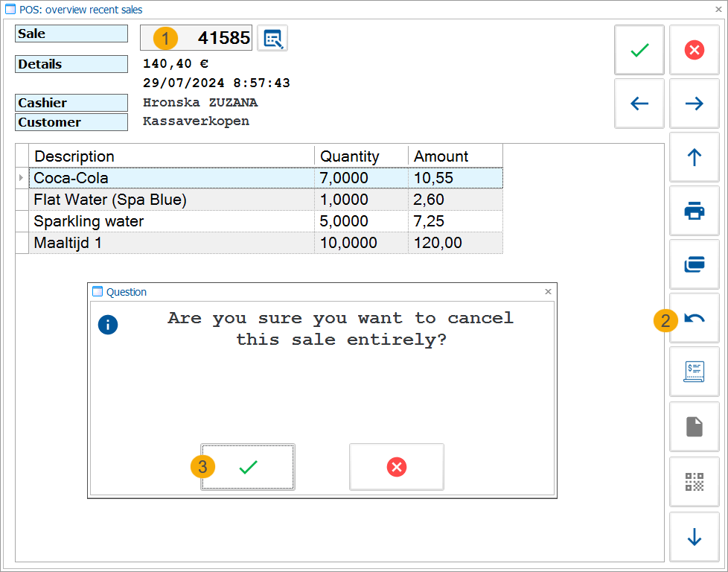Confirm cancellation with green check in dialog
Image resolution: width=728 pixels, height=572 pixels.
(x=248, y=467)
